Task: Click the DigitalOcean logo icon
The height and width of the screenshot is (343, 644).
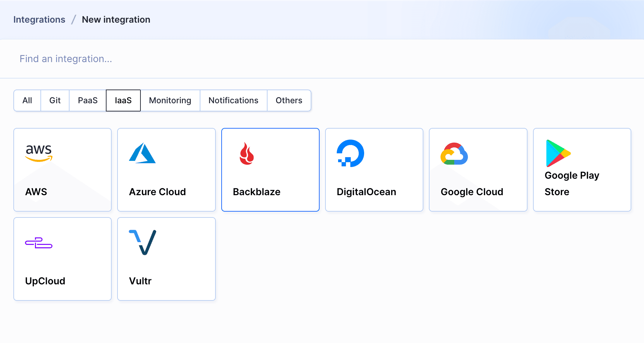Action: tap(350, 153)
